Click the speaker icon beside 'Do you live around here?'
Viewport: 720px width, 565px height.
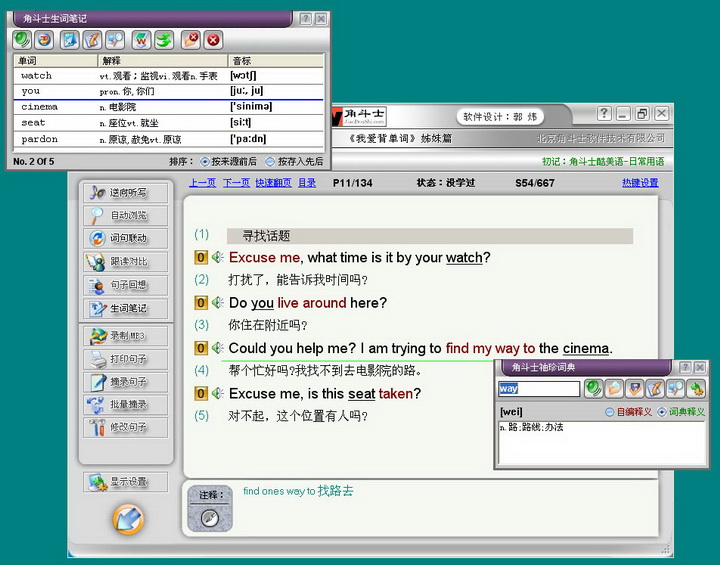216,303
